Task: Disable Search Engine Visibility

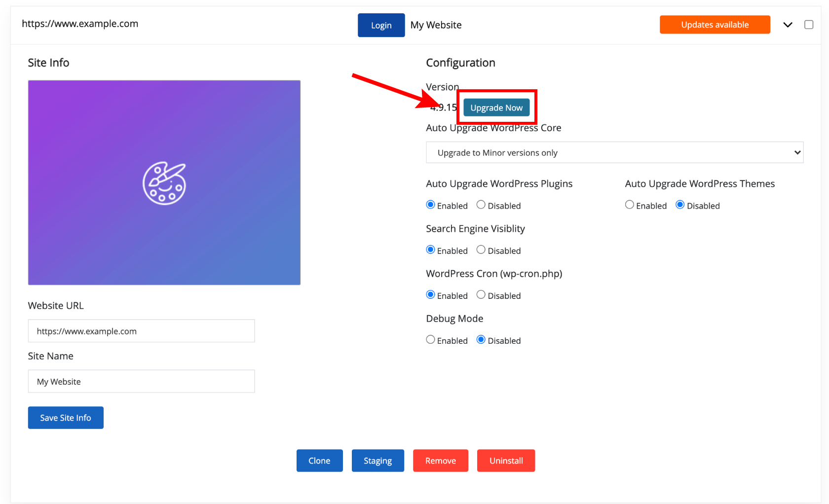Action: coord(481,250)
